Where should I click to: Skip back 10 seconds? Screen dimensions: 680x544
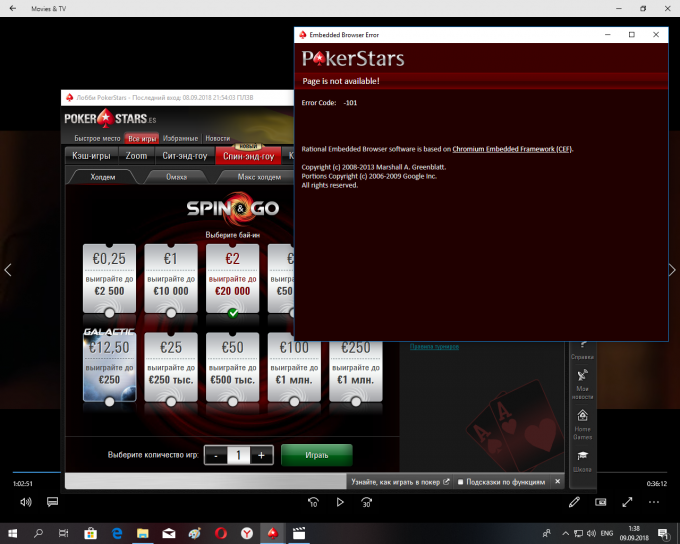(313, 502)
